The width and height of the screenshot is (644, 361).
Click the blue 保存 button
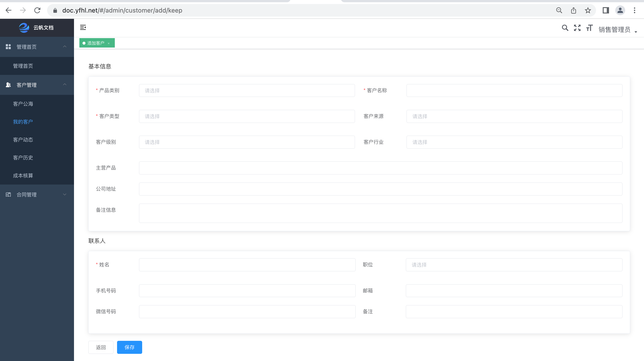point(130,347)
